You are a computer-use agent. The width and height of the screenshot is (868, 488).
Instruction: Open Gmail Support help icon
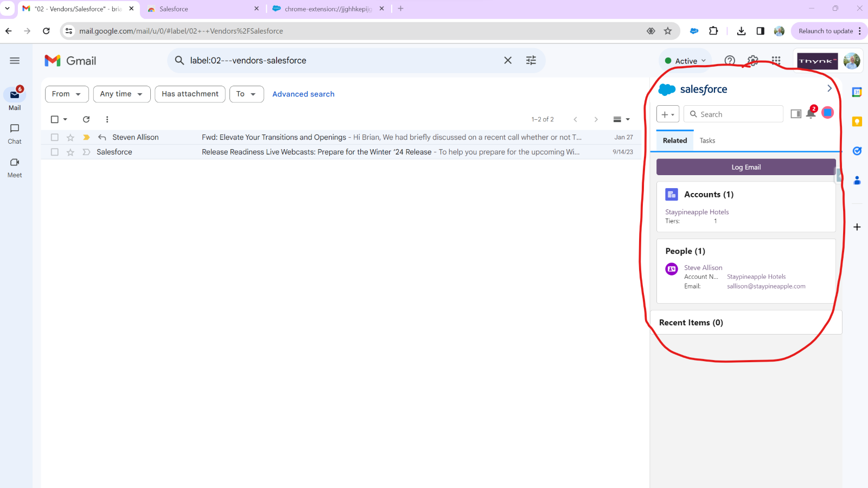730,61
